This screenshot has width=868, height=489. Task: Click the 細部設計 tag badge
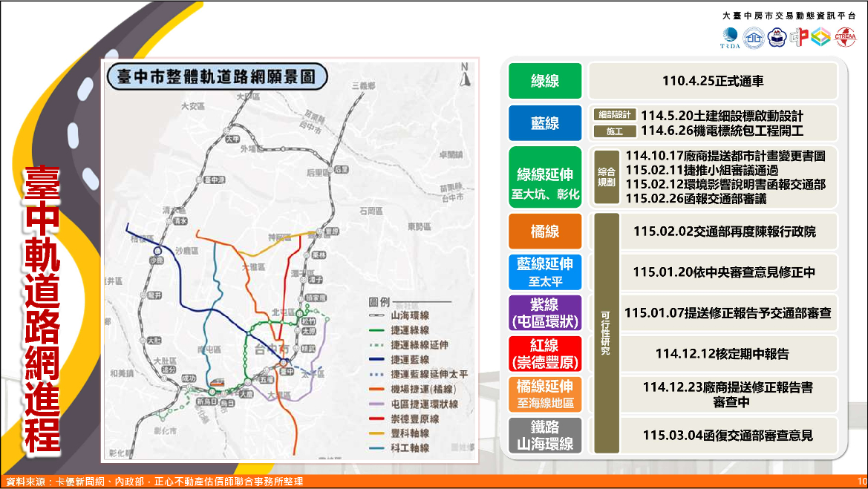click(x=615, y=116)
